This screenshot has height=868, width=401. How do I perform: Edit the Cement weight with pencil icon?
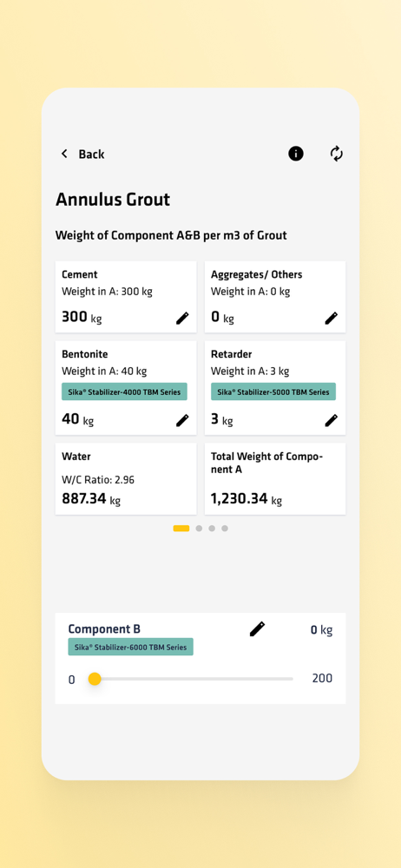click(x=182, y=319)
